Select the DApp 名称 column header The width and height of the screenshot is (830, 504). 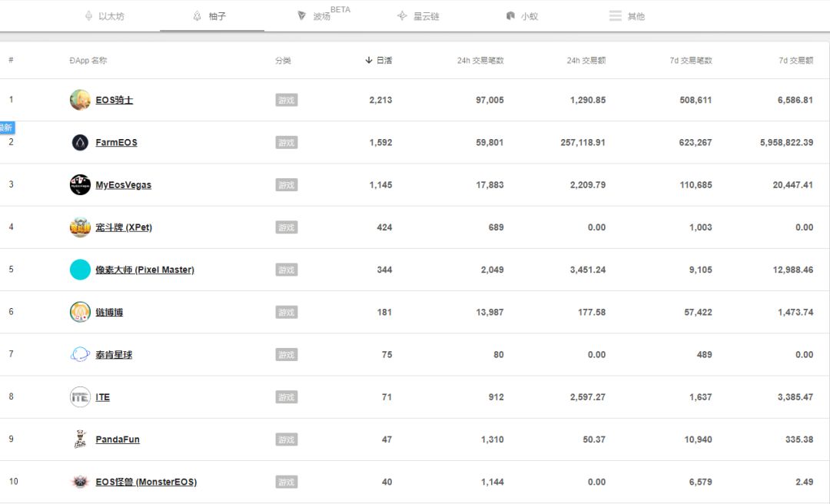point(88,61)
